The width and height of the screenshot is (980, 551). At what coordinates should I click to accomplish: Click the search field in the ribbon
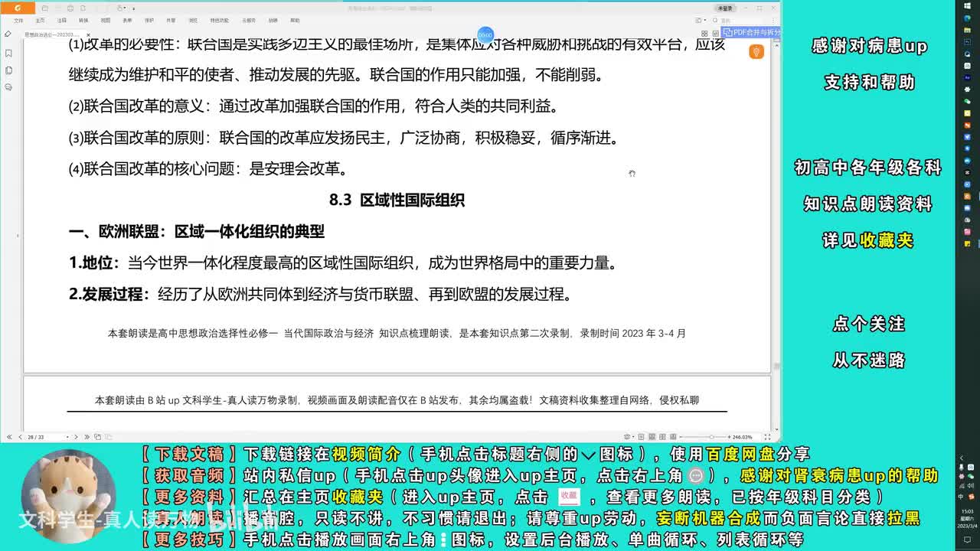pos(743,21)
